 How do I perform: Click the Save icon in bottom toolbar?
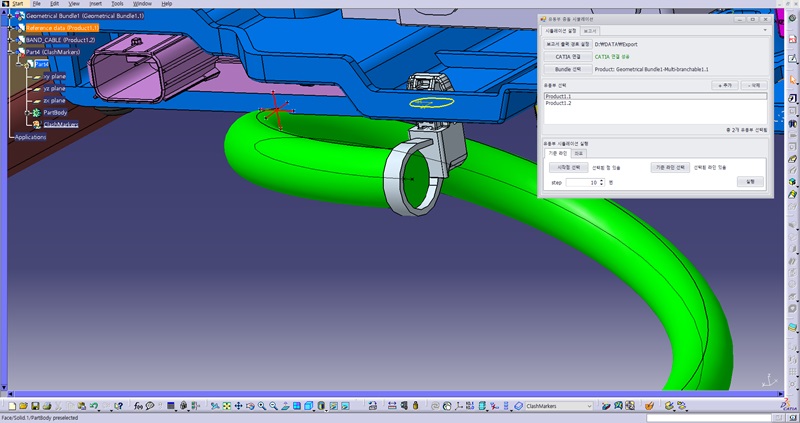tap(35, 406)
